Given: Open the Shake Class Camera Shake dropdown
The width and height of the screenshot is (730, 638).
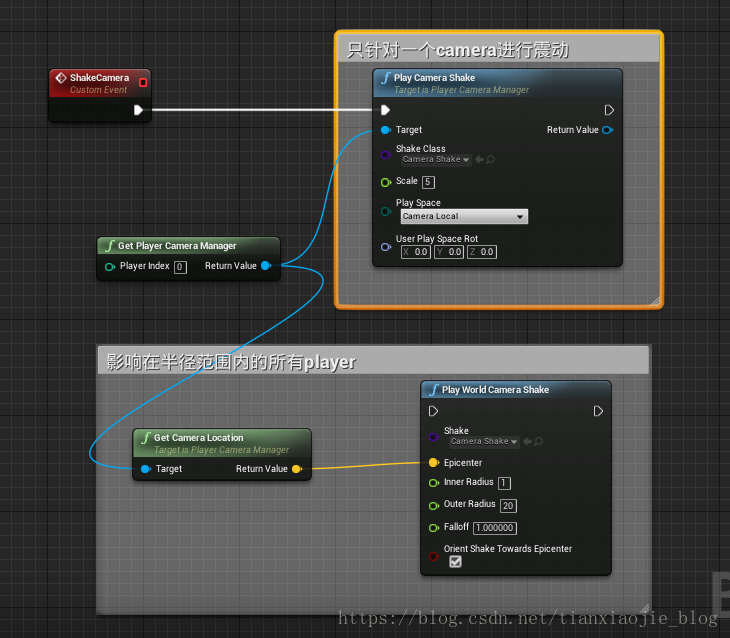Looking at the screenshot, I should point(436,160).
